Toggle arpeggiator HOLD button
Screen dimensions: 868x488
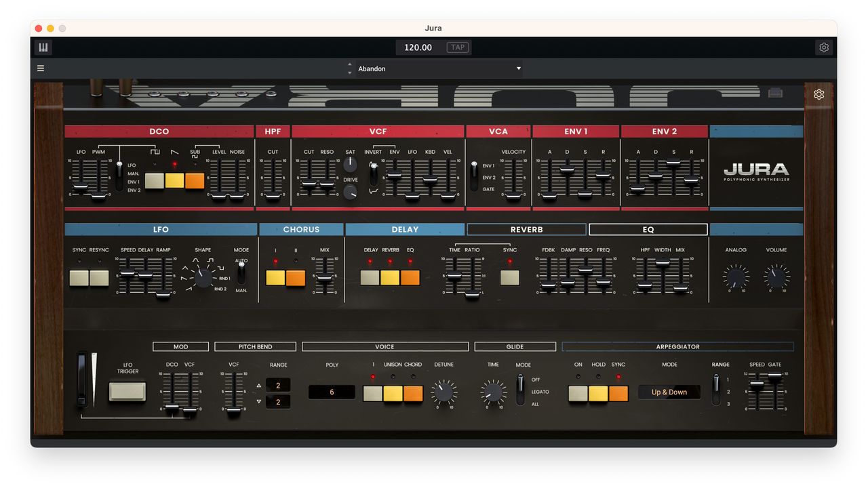598,394
